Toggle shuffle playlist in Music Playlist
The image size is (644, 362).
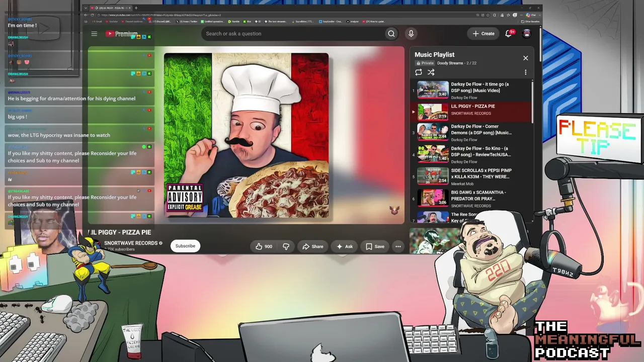431,72
